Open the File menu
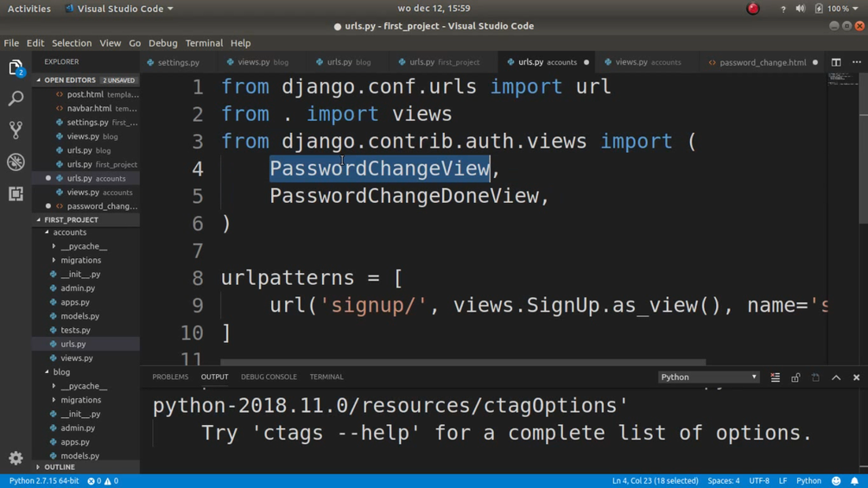 click(11, 43)
